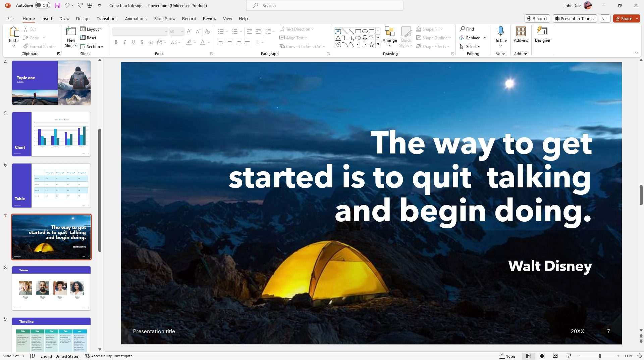Toggle Underline formatting
Image resolution: width=644 pixels, height=360 pixels.
pos(133,42)
